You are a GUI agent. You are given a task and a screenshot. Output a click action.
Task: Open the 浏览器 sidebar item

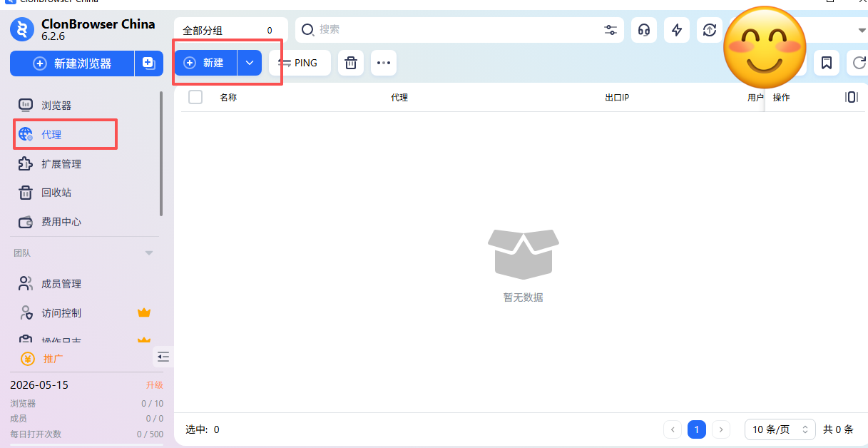(56, 106)
